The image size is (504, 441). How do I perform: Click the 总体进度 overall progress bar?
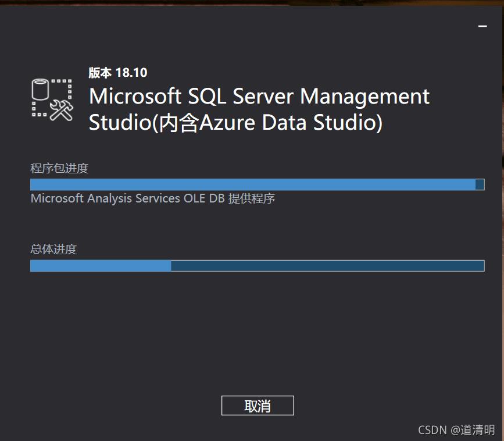click(257, 266)
